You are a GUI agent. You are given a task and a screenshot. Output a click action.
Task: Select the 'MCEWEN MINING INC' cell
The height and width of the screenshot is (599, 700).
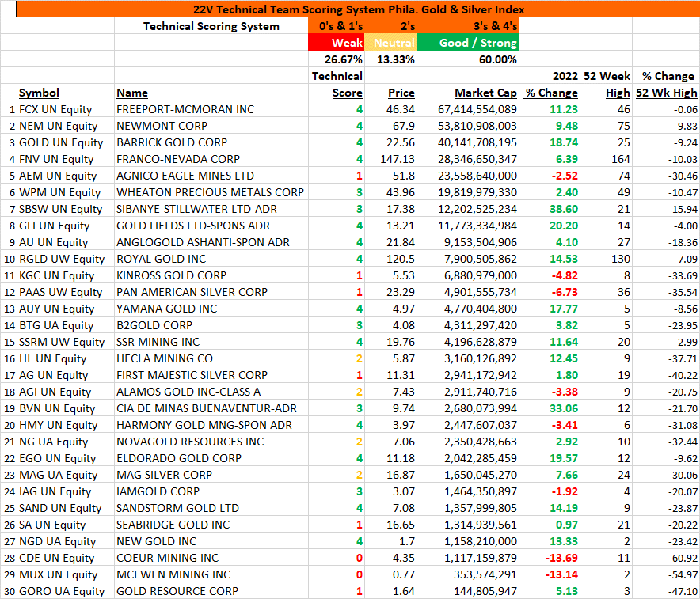coord(211,574)
